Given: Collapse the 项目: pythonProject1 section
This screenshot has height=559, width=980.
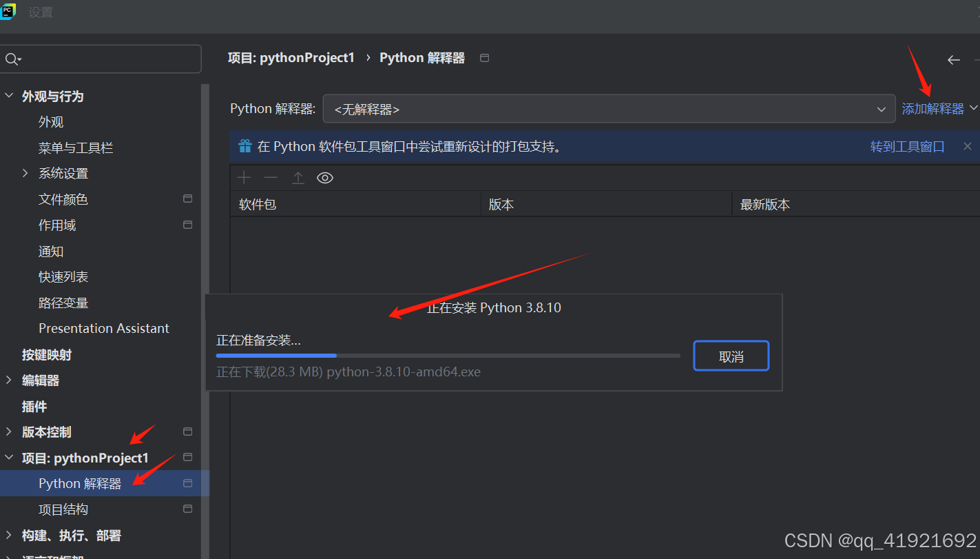Looking at the screenshot, I should point(9,457).
